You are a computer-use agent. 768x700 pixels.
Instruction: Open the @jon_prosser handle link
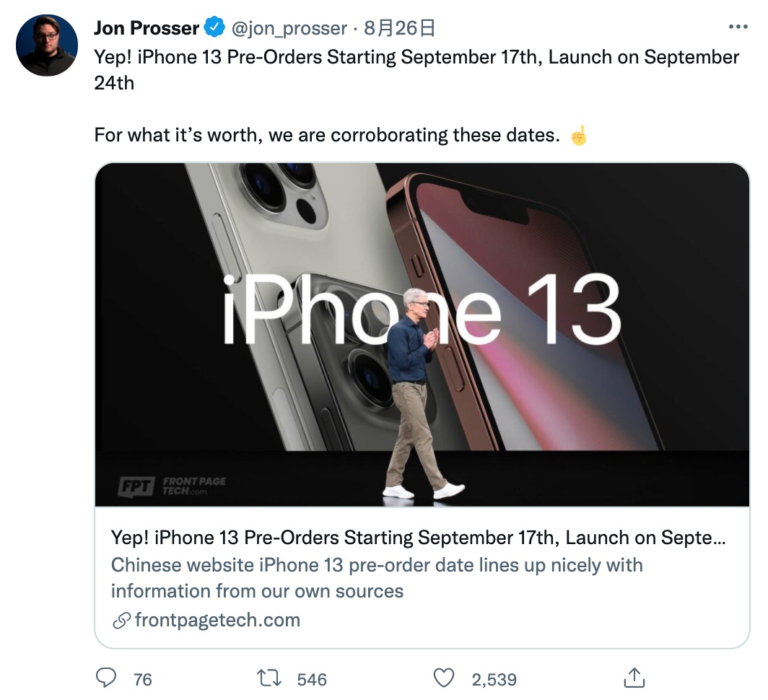[x=289, y=28]
